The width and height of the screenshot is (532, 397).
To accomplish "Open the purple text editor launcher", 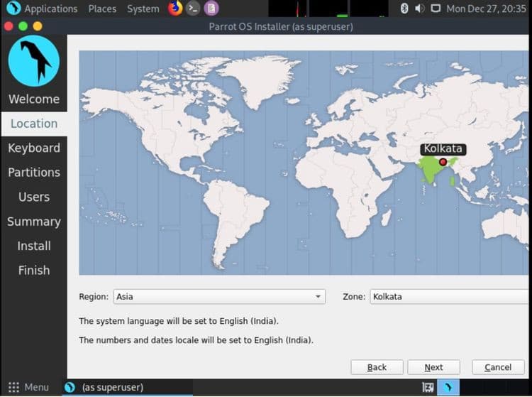I will 211,8.
